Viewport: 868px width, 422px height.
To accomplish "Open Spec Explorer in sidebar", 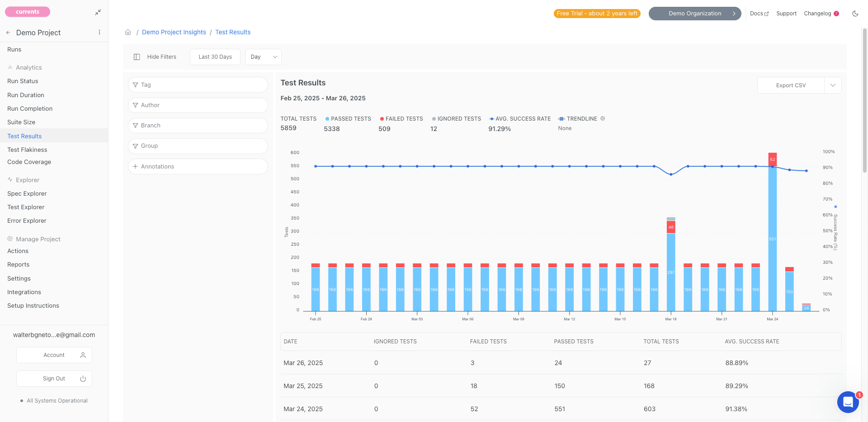I will click(x=27, y=194).
